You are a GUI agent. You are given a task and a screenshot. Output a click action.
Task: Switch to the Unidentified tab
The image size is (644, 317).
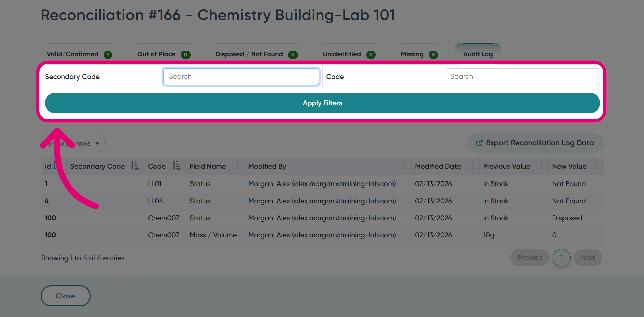pyautogui.click(x=349, y=54)
